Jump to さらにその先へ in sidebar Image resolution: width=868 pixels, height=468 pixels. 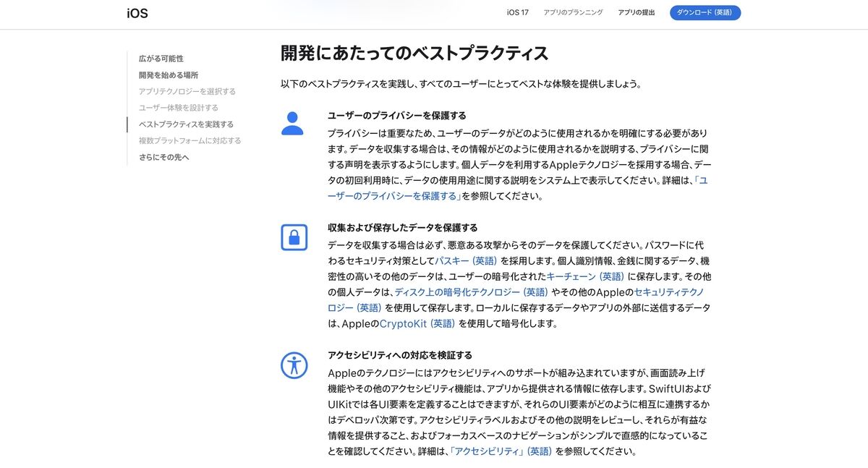[164, 157]
